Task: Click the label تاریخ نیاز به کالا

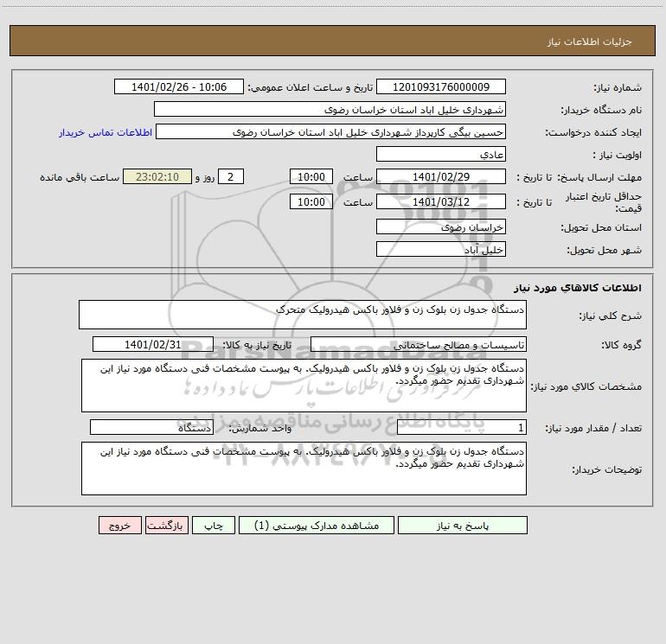Action: pyautogui.click(x=257, y=345)
